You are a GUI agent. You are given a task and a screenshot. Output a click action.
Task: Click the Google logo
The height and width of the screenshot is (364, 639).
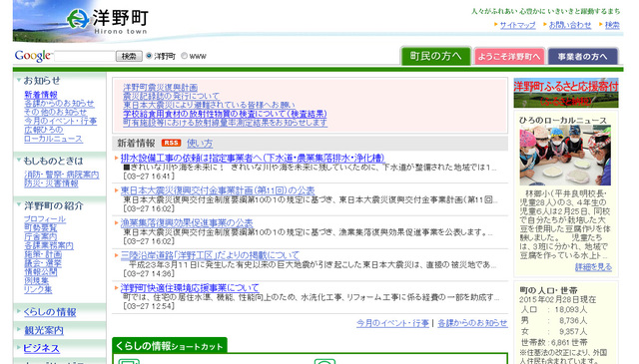33,56
